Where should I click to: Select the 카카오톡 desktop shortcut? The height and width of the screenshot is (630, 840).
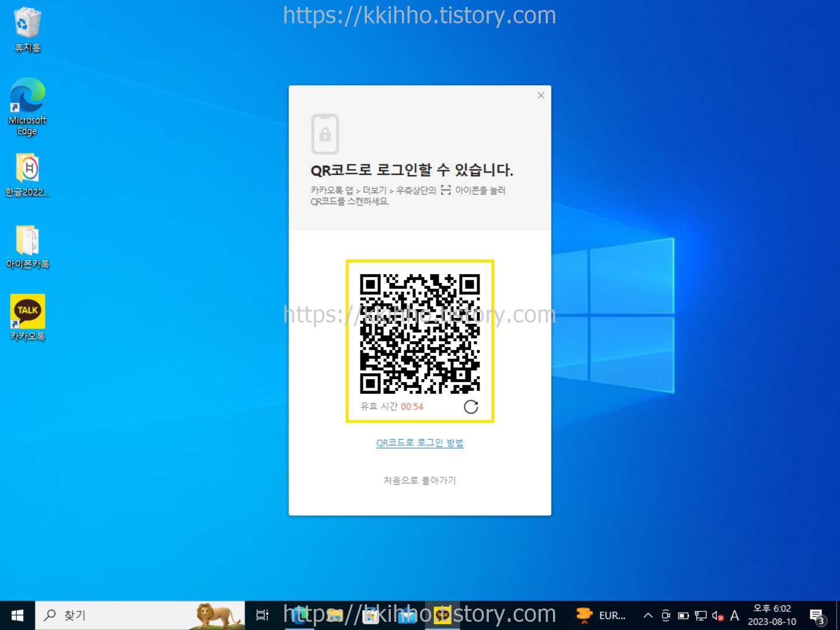(27, 318)
